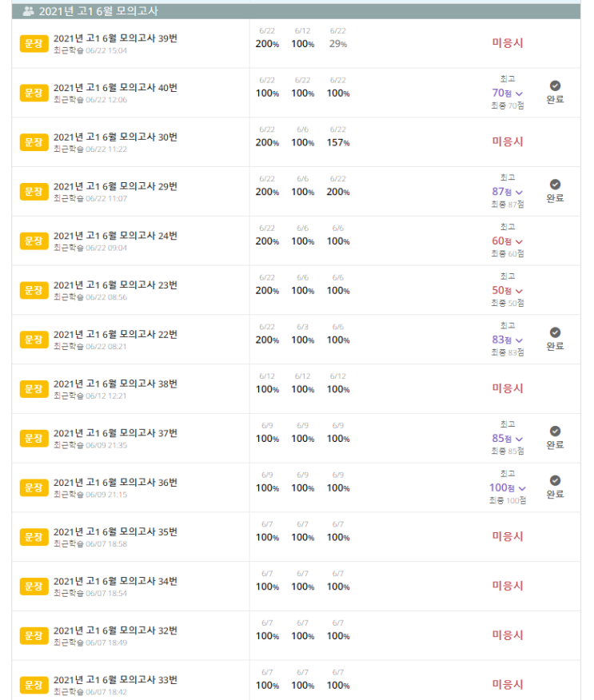Click the 문장 badge for question 40번
This screenshot has width=594, height=700.
(34, 93)
